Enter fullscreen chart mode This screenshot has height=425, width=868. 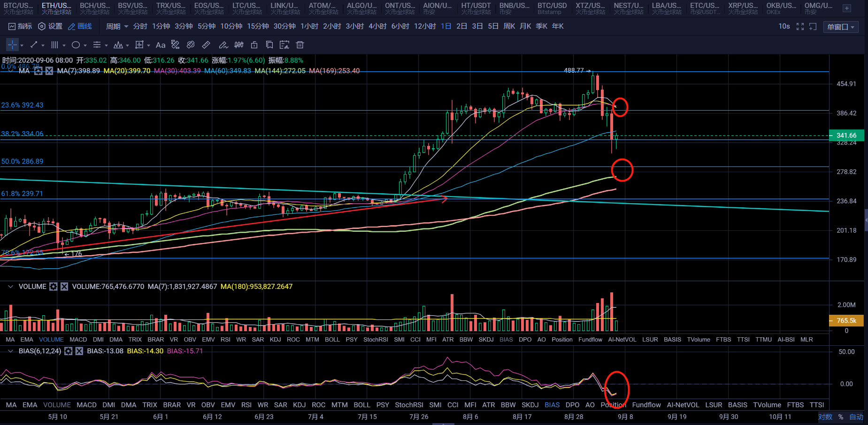coord(800,27)
